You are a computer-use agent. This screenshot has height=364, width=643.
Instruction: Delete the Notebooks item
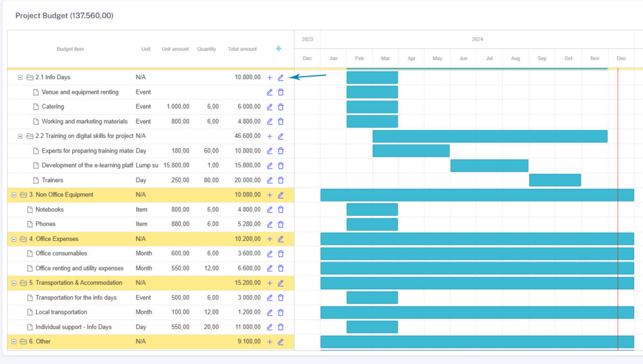(281, 210)
